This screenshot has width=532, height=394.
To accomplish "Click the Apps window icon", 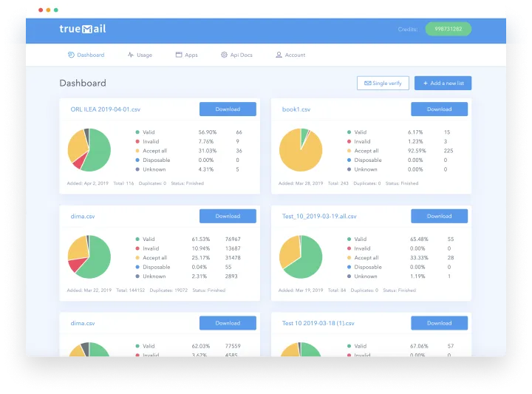I will point(179,55).
